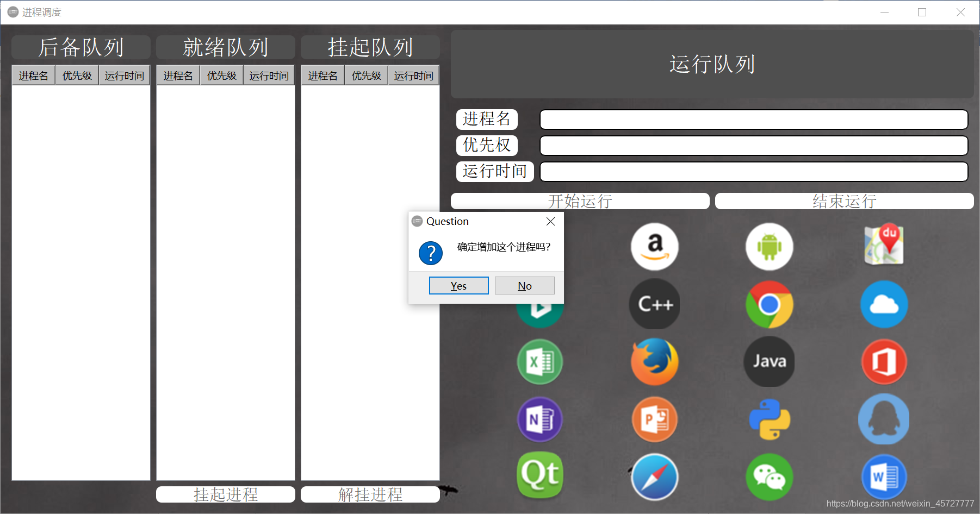Open the red Office icon
Image resolution: width=980 pixels, height=514 pixels.
[884, 362]
